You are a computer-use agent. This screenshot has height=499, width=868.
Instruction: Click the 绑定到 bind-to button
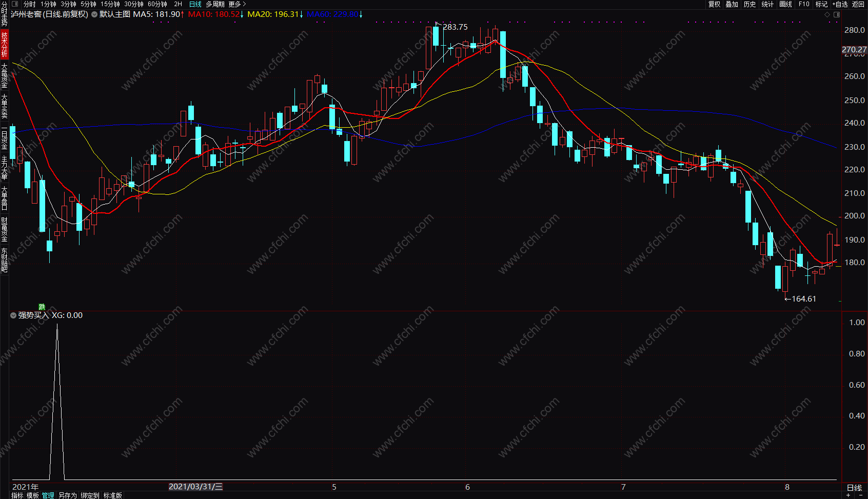pyautogui.click(x=90, y=495)
